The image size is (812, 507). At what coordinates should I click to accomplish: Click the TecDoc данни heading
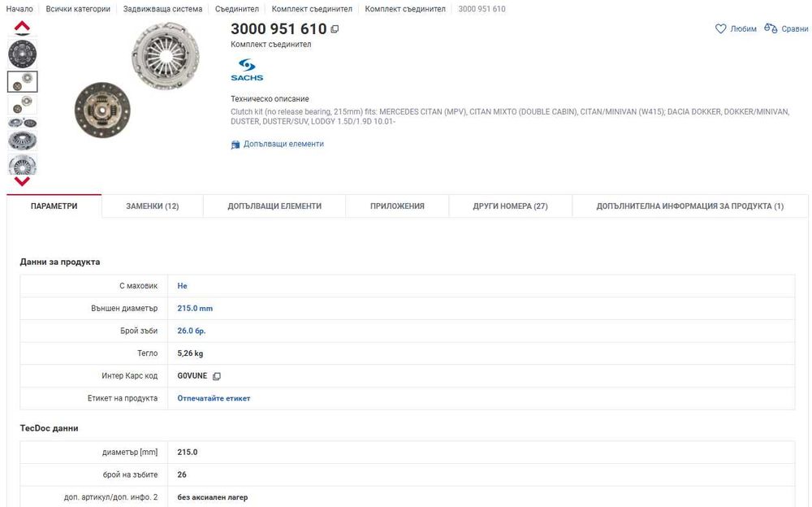pyautogui.click(x=50, y=428)
